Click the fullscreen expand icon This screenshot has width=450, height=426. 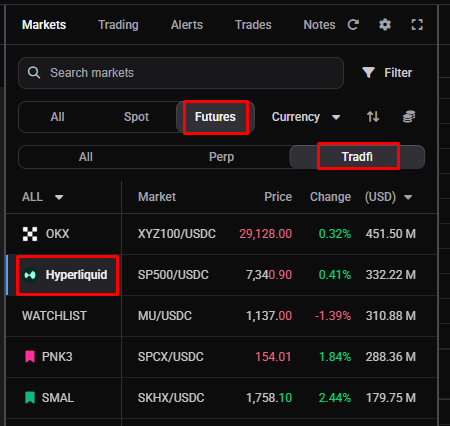(417, 25)
